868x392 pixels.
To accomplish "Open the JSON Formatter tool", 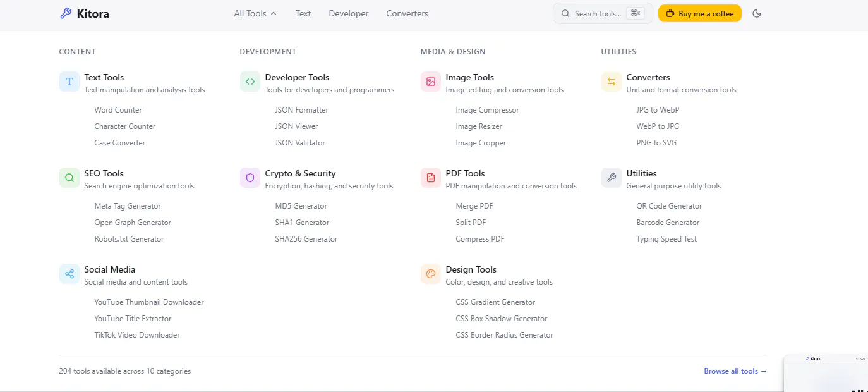I will pos(302,110).
